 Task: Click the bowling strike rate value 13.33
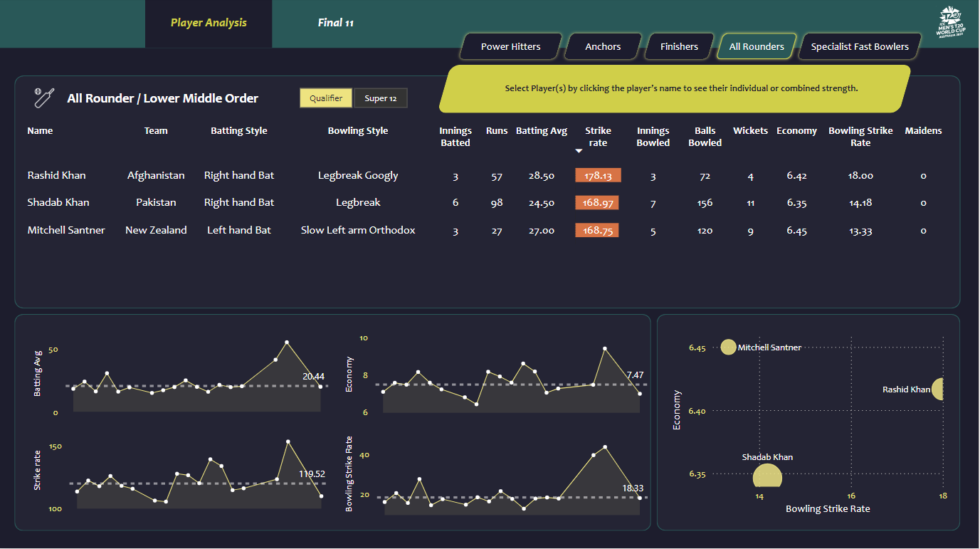point(860,231)
